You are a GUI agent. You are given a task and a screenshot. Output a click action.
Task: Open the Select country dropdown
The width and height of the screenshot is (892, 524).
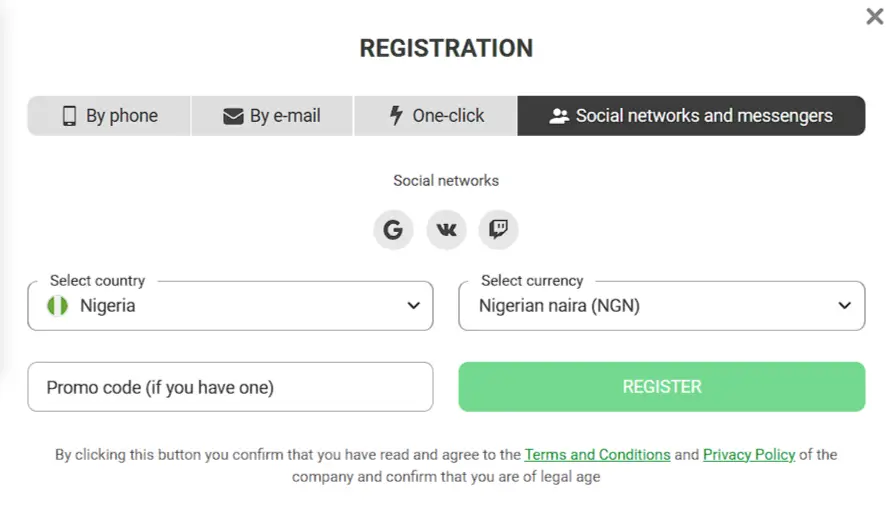click(x=230, y=306)
